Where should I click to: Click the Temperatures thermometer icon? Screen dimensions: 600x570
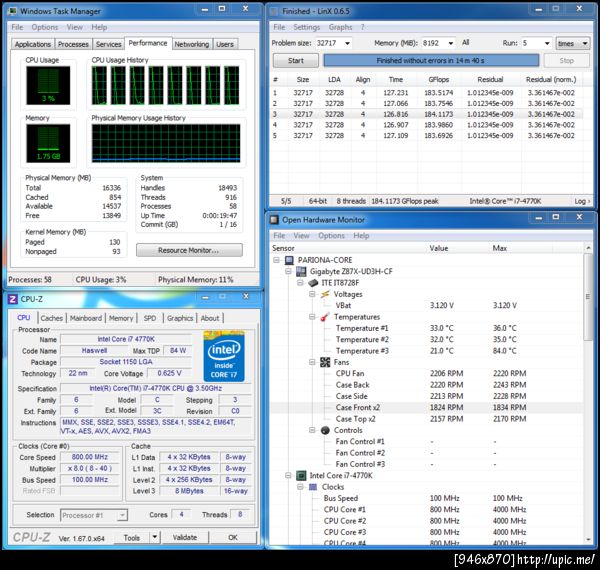click(x=326, y=317)
